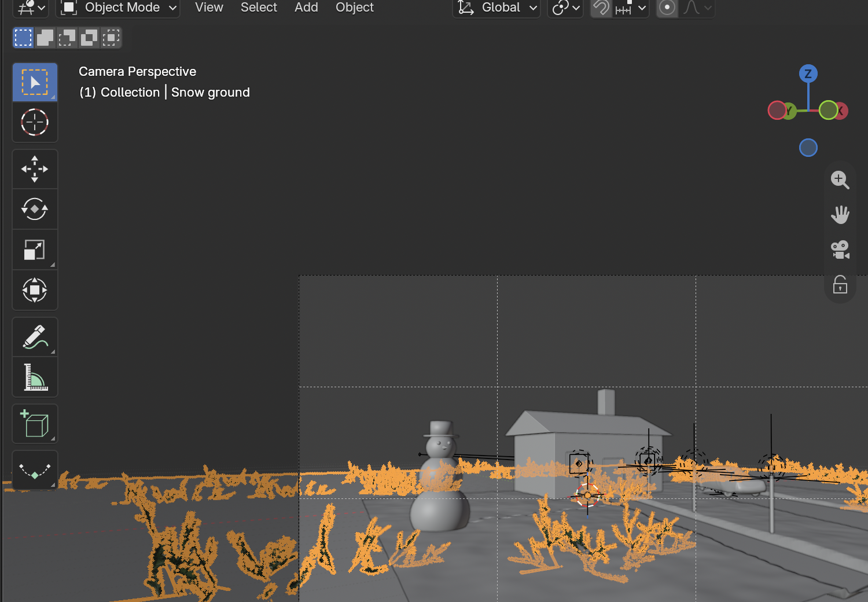Open the Add menu
This screenshot has height=602, width=868.
pos(306,8)
